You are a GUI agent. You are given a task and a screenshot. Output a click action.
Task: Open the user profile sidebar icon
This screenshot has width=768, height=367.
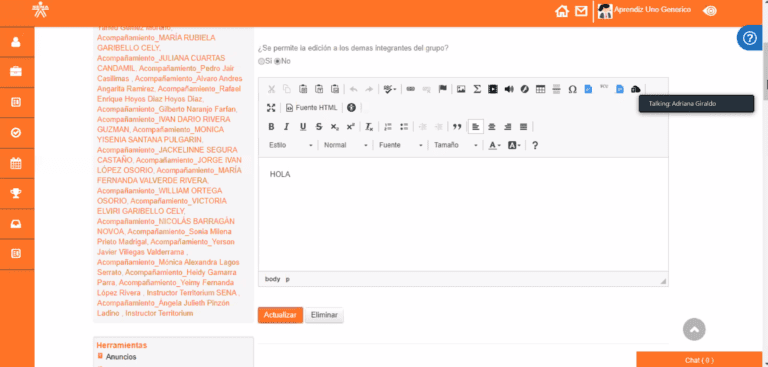pos(16,42)
